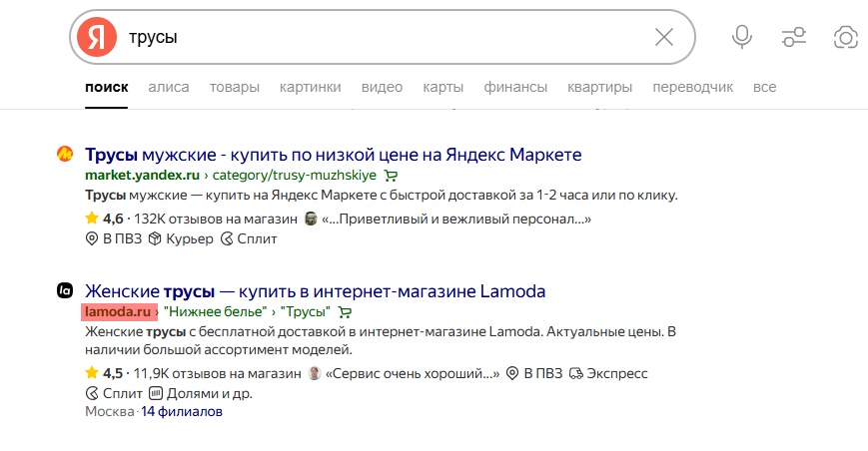868x451 pixels.
Task: Click 'Сплит' icon in Yandex Market result
Action: coord(227,238)
